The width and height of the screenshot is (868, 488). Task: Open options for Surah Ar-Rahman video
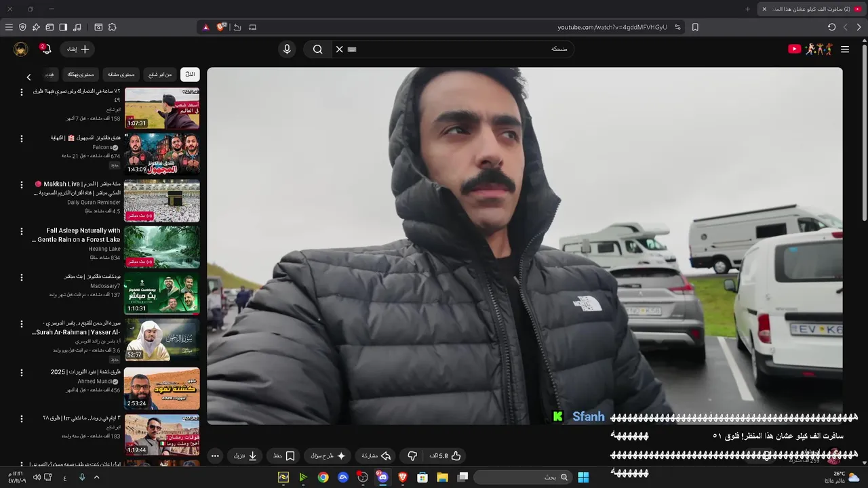[x=21, y=324]
